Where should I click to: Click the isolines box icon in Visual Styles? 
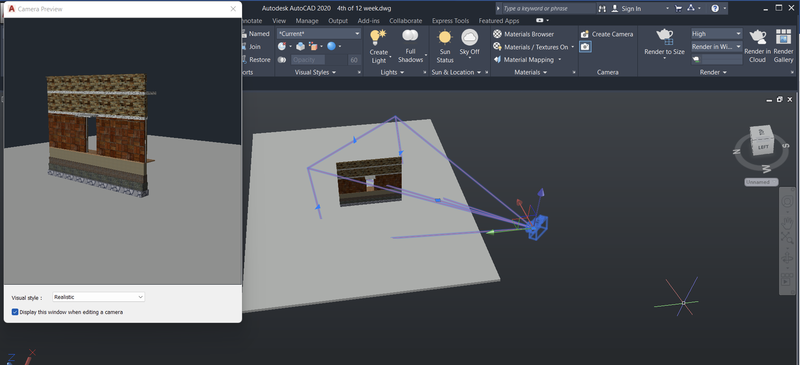tap(300, 46)
